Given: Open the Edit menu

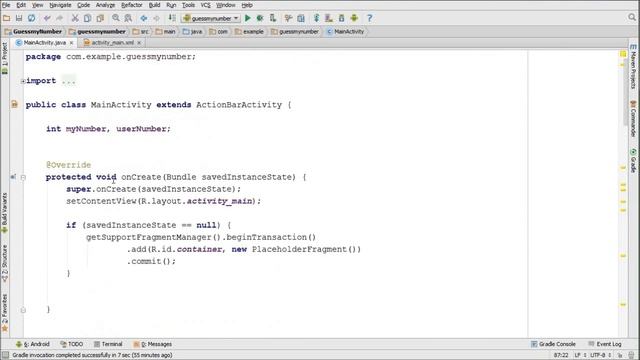Looking at the screenshot, I should (x=21, y=5).
